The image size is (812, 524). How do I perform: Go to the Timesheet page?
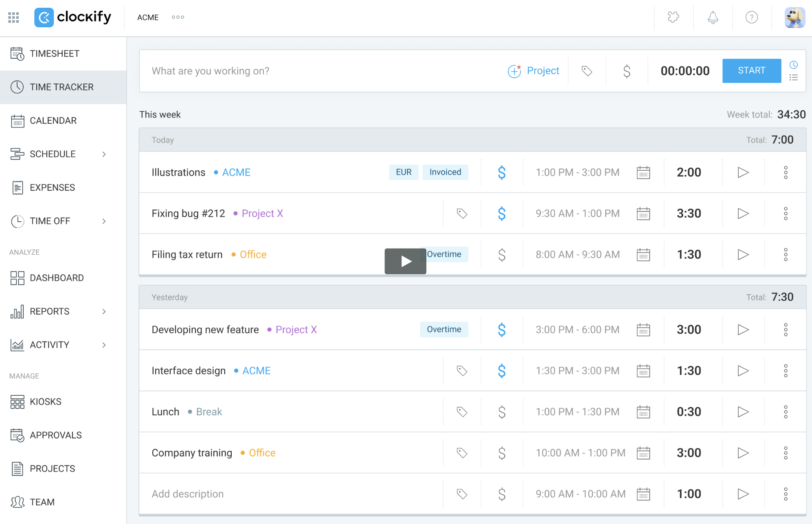[54, 54]
